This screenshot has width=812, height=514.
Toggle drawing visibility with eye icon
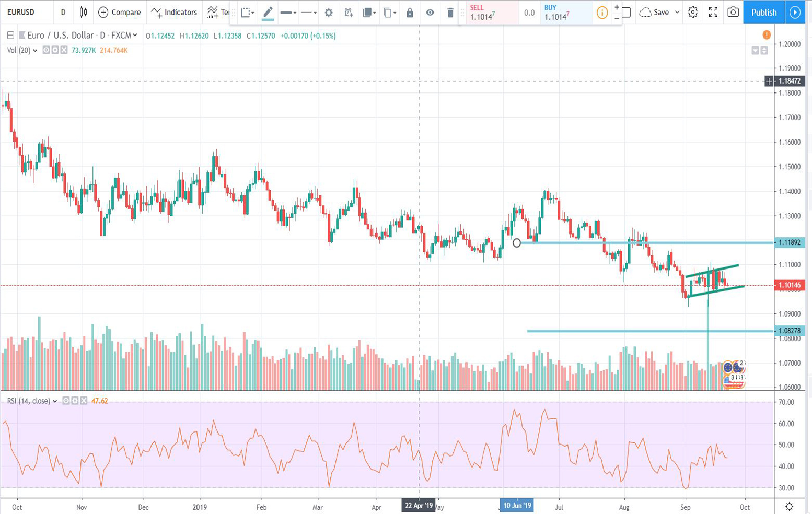click(x=430, y=13)
